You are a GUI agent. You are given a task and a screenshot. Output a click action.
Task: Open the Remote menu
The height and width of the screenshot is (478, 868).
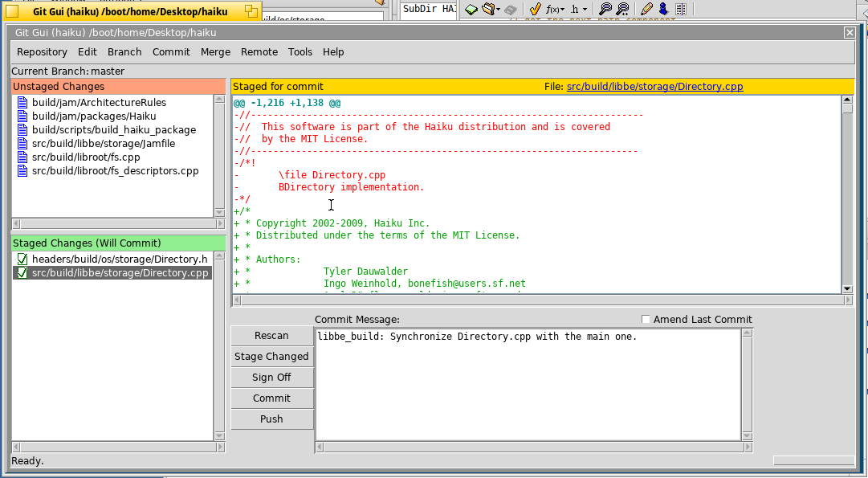(x=259, y=52)
